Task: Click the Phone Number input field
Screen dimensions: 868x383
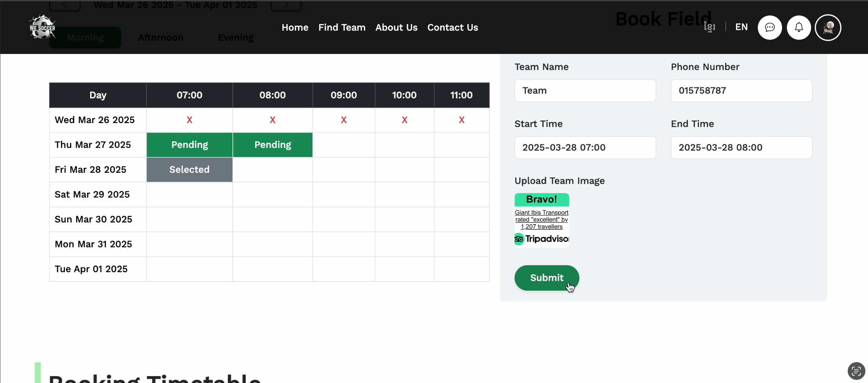Action: (x=741, y=91)
